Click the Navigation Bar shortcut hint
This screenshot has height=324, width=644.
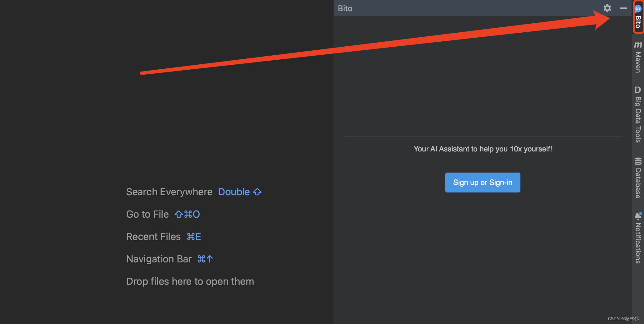click(x=205, y=259)
